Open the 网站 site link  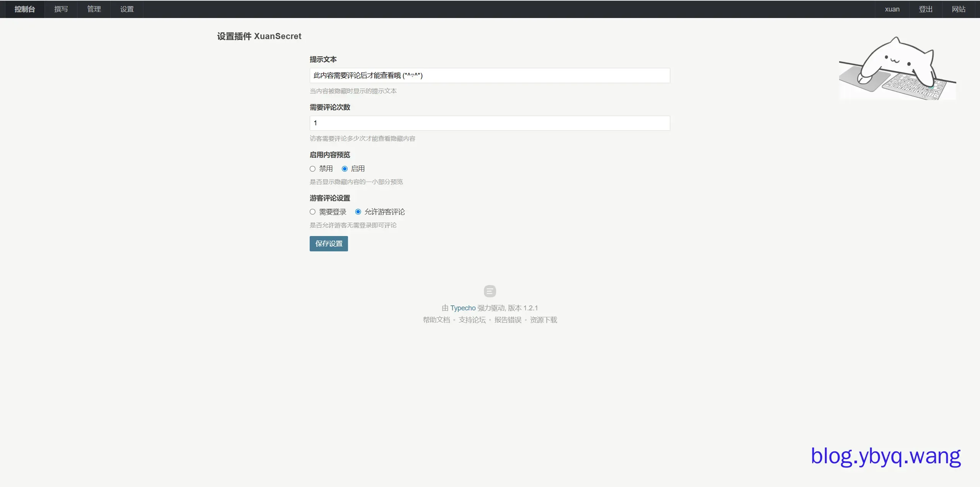point(959,9)
